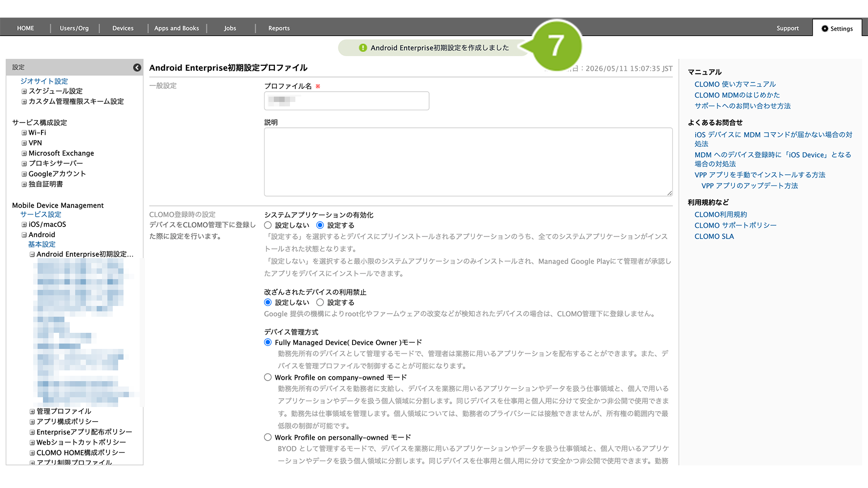Select 設定しない for システムアプリケーションの有効化
The image size is (868, 488).
point(268,225)
